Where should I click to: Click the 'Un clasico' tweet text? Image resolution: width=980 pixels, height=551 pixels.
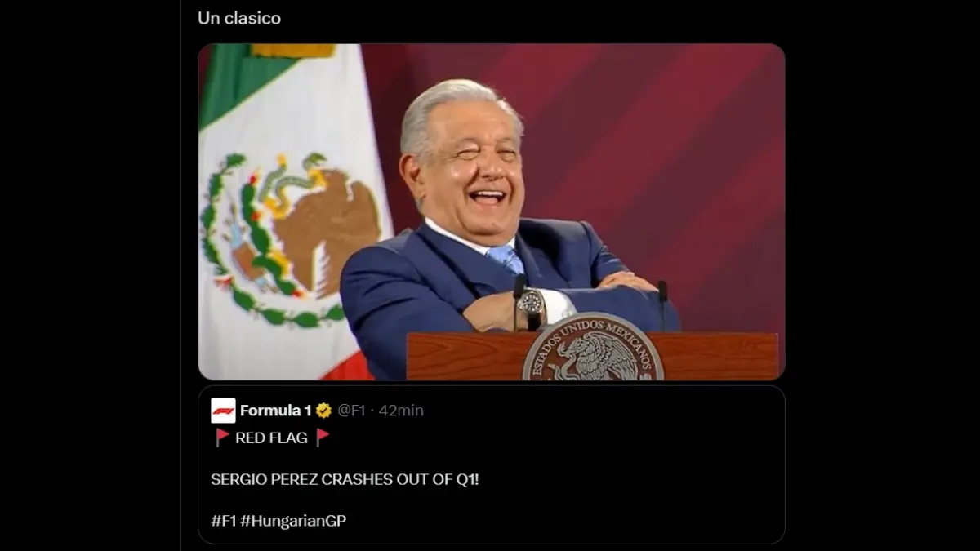click(239, 18)
